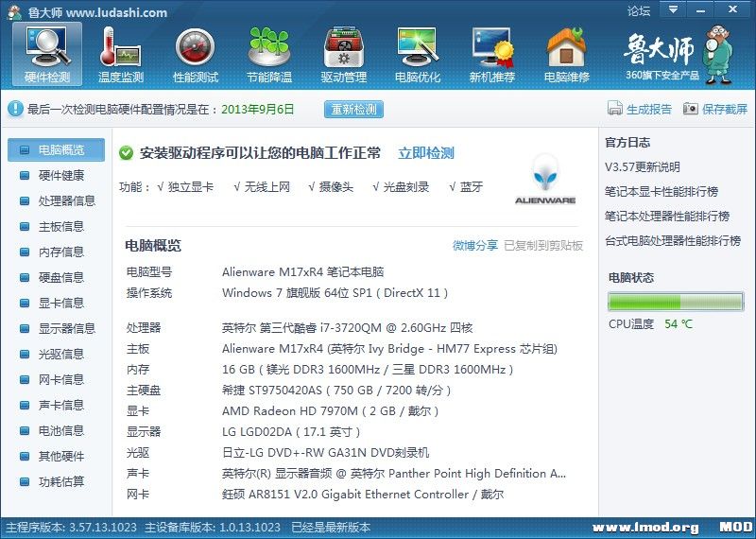
Task: Click the blue info exclamation icon
Action: pyautogui.click(x=15, y=109)
